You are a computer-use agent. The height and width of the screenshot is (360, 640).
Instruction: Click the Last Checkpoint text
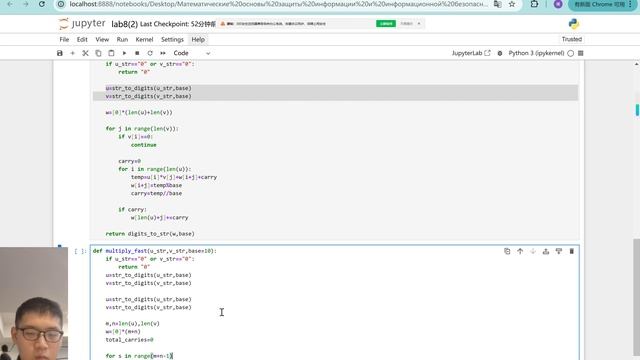click(178, 24)
